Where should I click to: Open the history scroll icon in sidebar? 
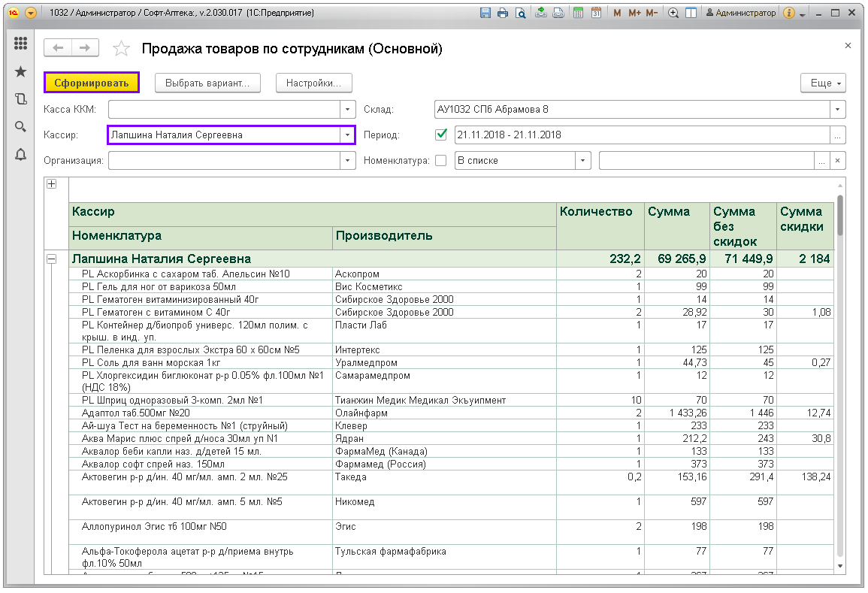point(20,98)
